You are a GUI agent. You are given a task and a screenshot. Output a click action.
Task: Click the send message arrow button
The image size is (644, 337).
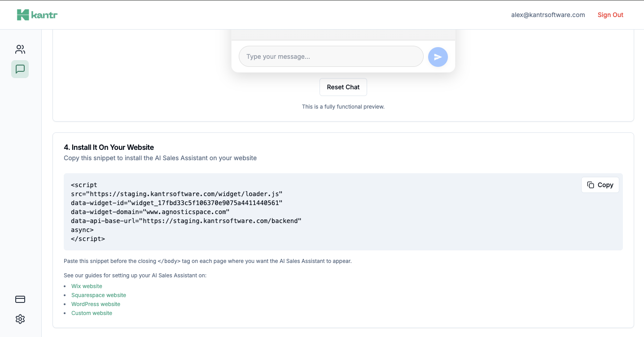point(438,57)
